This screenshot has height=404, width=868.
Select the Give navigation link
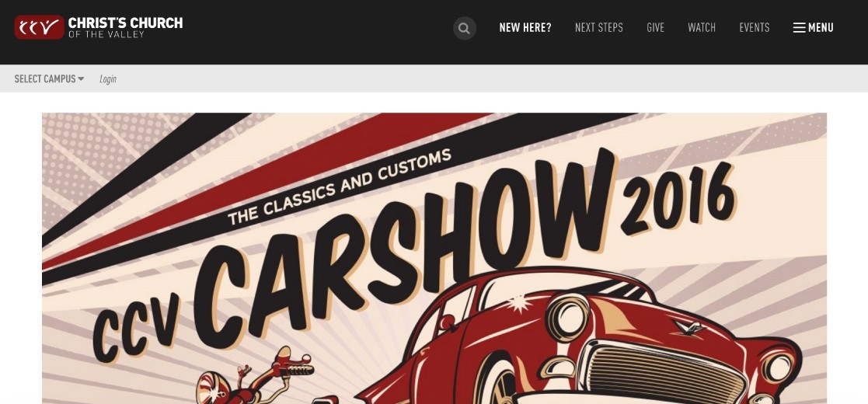[655, 28]
